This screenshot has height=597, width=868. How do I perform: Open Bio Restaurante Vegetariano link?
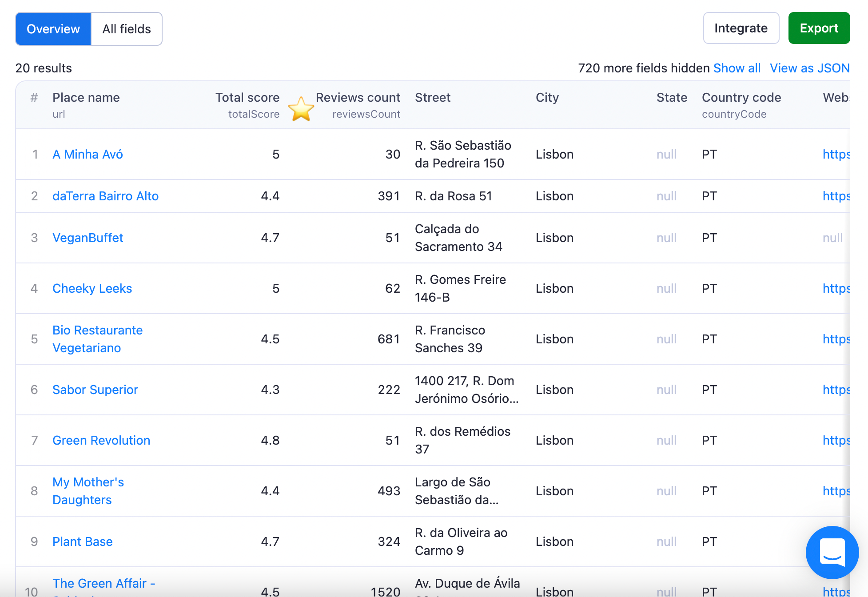tap(97, 339)
